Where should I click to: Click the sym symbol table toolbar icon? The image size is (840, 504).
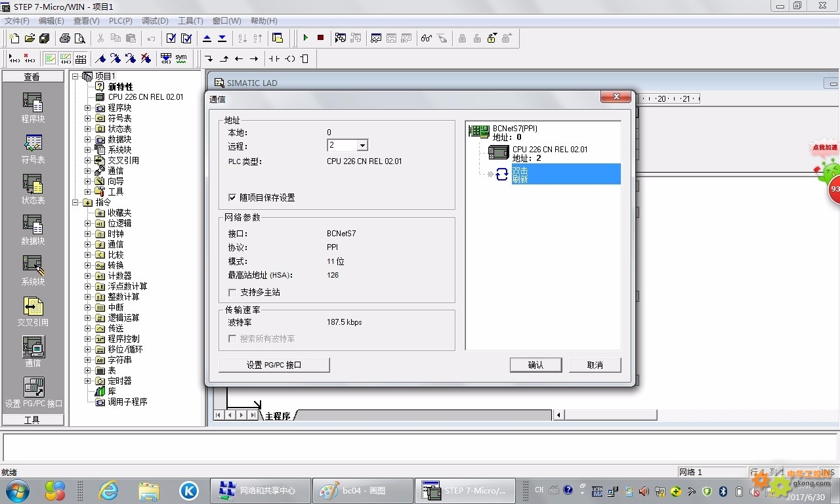pos(181,58)
